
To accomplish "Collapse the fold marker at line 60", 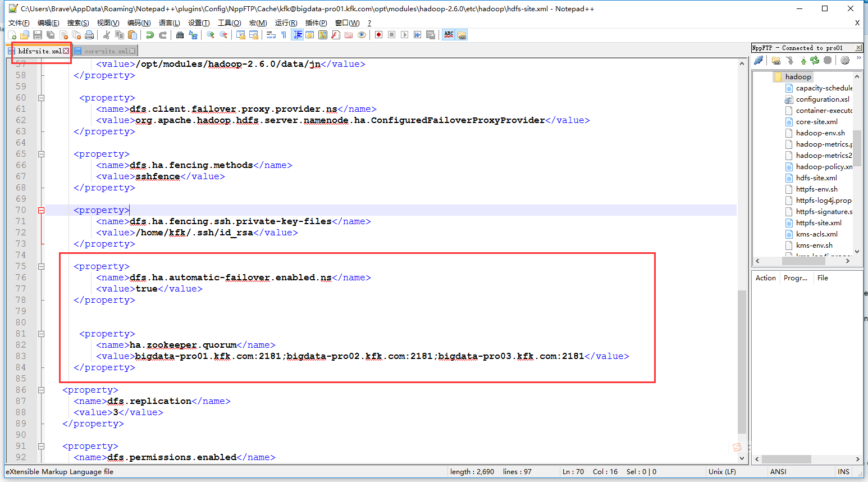I will point(41,98).
